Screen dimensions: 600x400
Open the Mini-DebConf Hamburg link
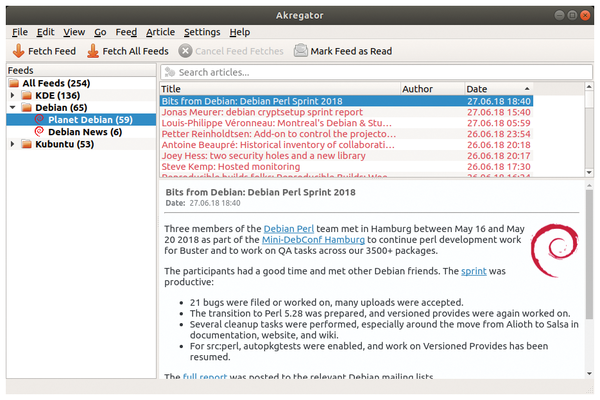[x=313, y=240]
